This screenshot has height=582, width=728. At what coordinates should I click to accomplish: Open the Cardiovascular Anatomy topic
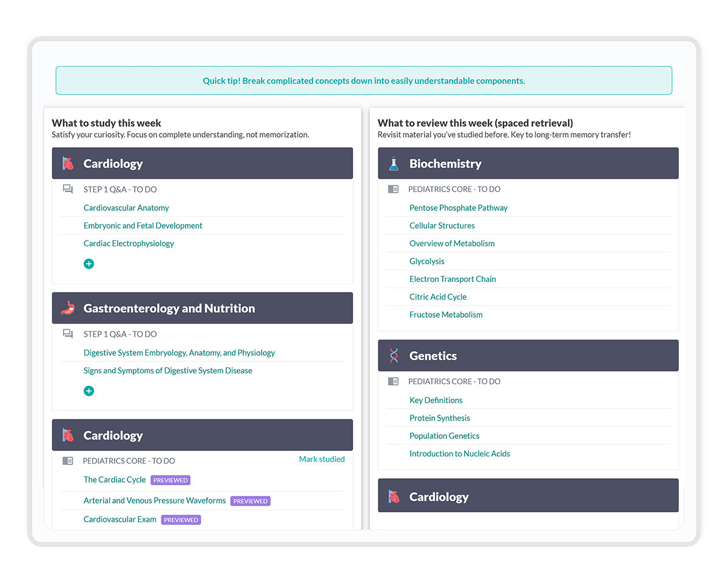[x=126, y=208]
